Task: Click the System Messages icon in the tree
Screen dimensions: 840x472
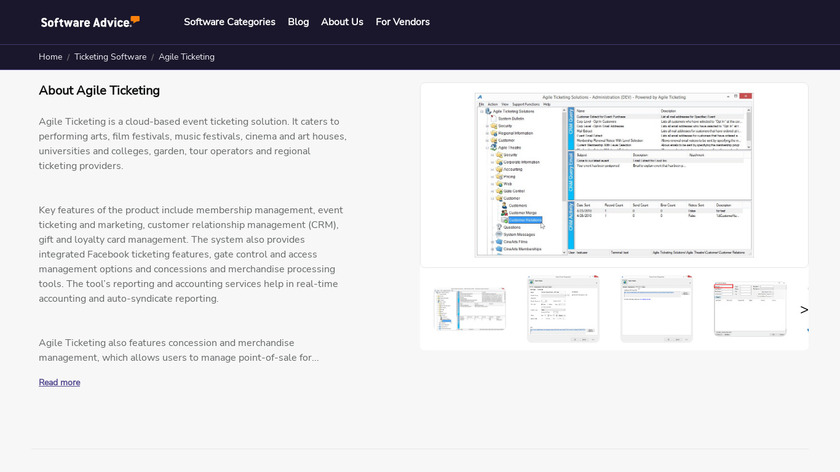Action: point(499,234)
